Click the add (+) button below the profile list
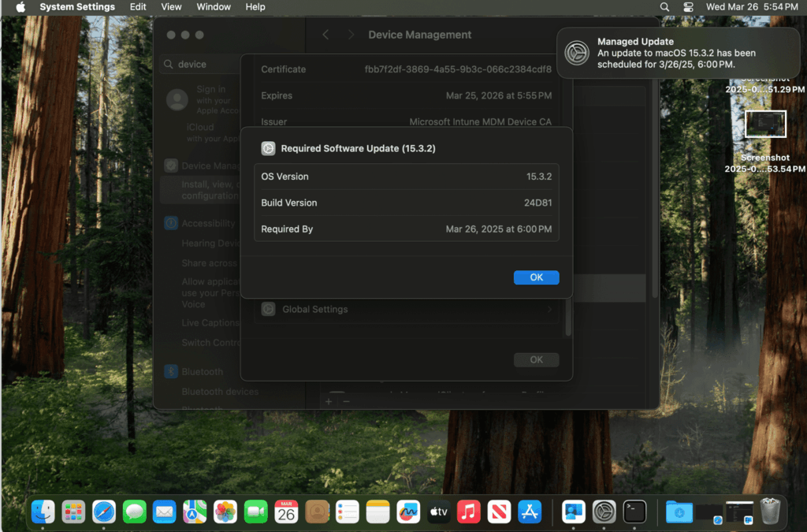 (329, 401)
